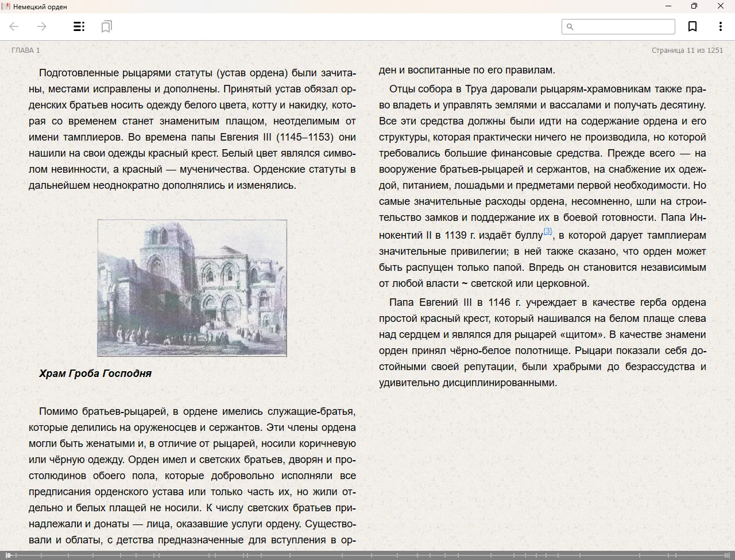Click the magnifier icon in search box
This screenshot has width=735, height=560.
tap(570, 26)
